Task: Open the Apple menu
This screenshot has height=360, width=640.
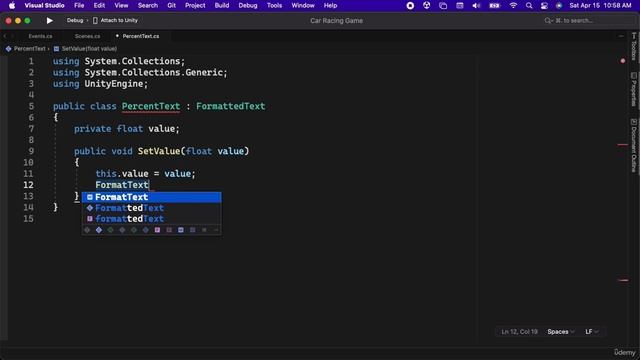Action: coord(12,6)
